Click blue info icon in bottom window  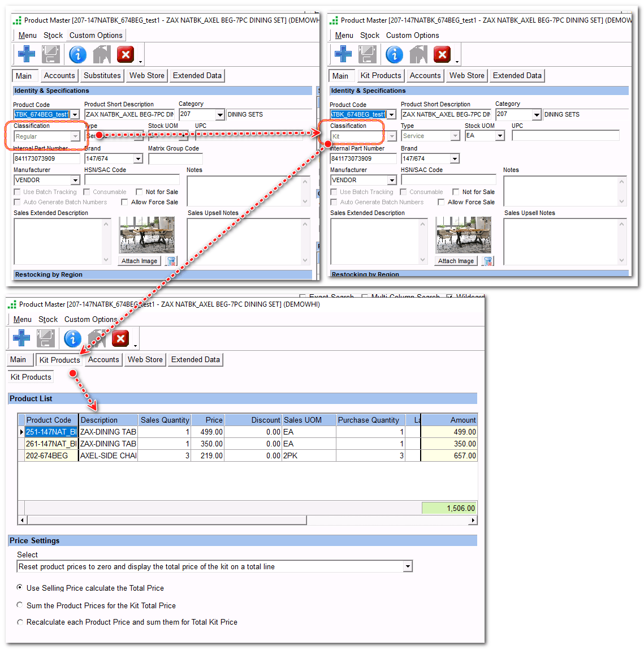[x=72, y=339]
